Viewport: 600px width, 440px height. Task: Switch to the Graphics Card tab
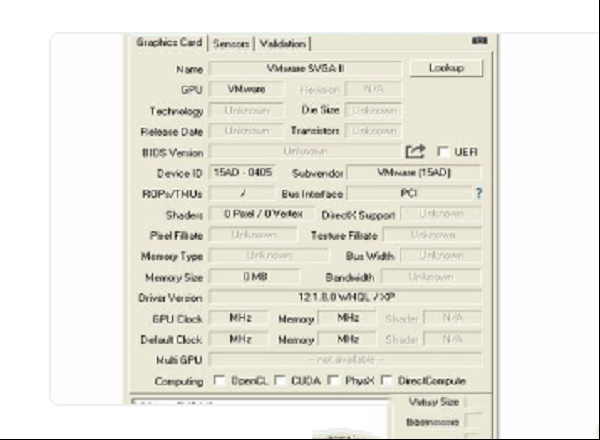coord(169,42)
